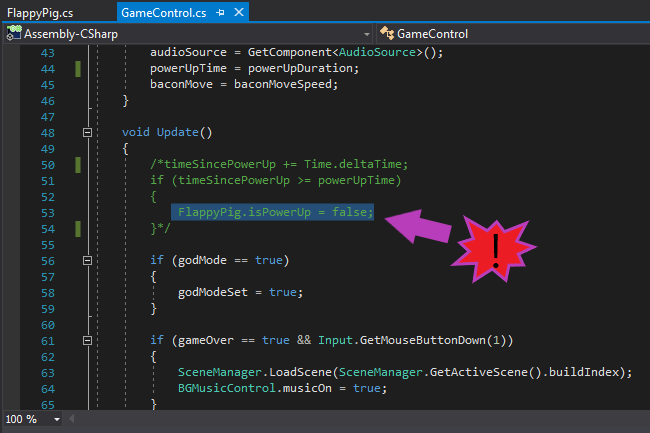650x433 pixels.
Task: Click line number 48
Action: pos(48,133)
